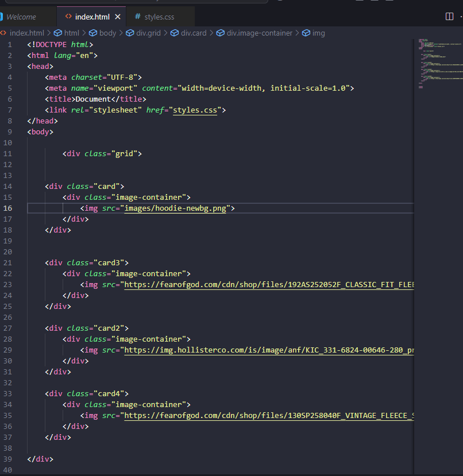The image size is (463, 476).
Task: Click the Split Editor Right icon
Action: click(x=449, y=17)
